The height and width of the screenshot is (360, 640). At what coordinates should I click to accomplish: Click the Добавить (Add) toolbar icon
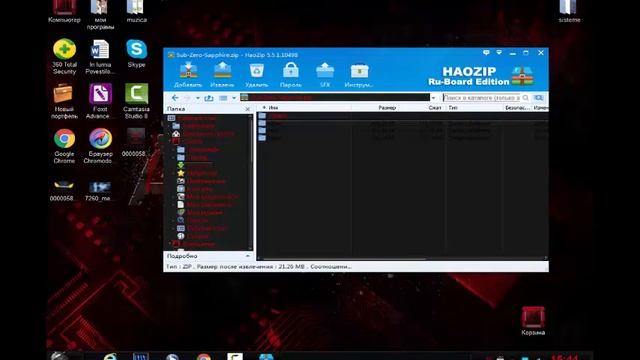(188, 74)
